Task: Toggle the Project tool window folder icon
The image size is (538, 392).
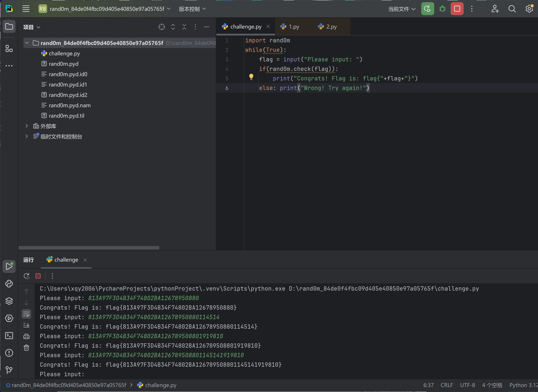Action: [9, 27]
